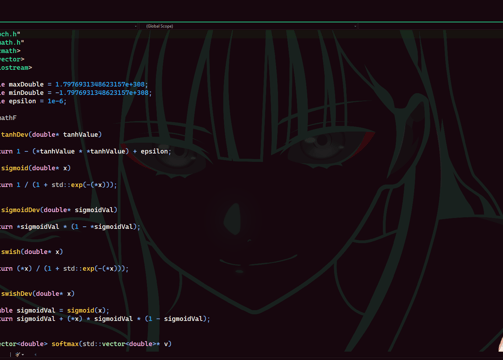Click the maxDouble variable name
The height and width of the screenshot is (360, 503).
[26, 84]
